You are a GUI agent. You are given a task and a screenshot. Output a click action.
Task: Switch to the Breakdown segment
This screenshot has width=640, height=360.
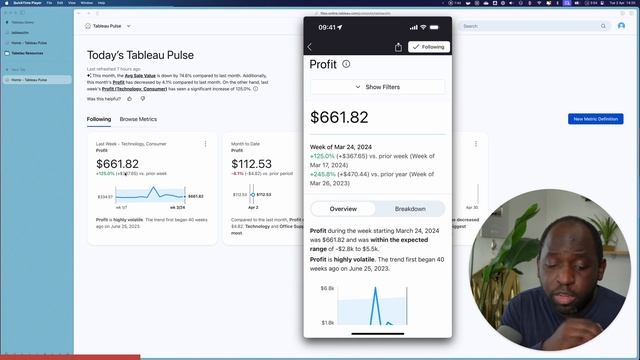pos(410,209)
